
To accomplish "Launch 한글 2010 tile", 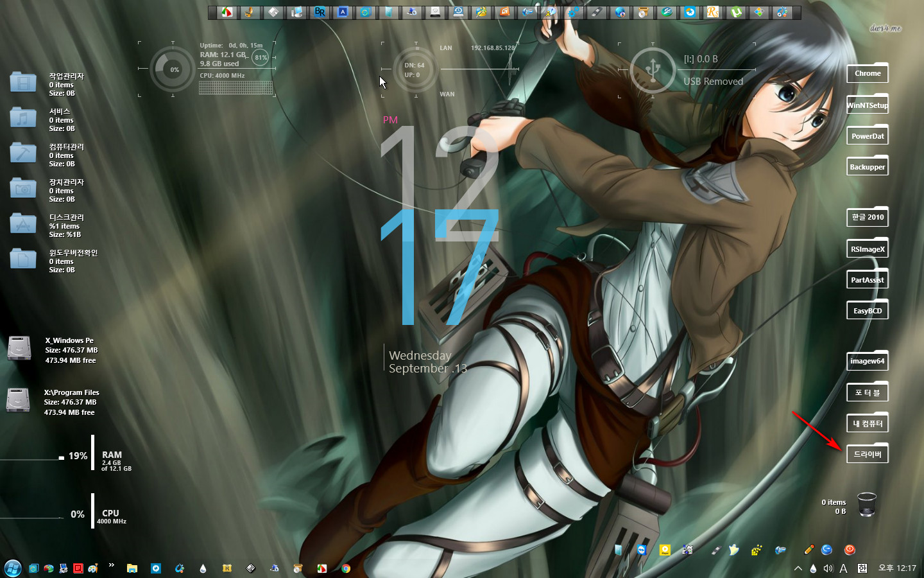I will (x=868, y=217).
